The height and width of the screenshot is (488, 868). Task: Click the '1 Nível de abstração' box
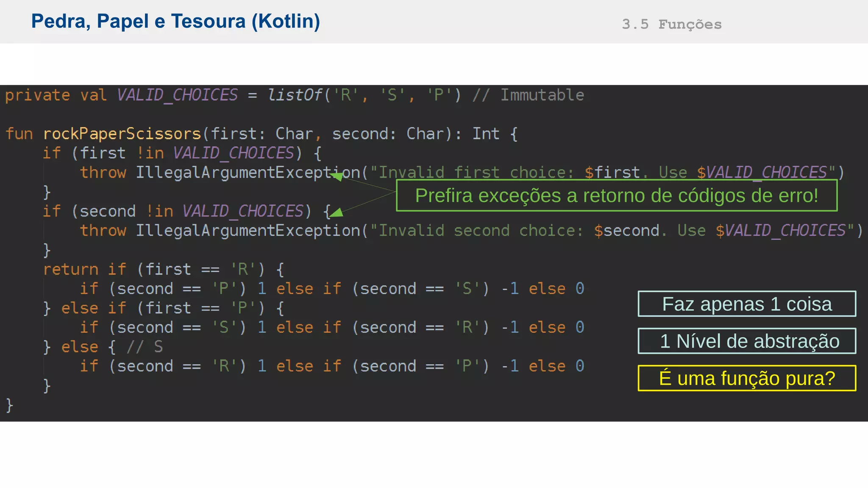point(747,341)
